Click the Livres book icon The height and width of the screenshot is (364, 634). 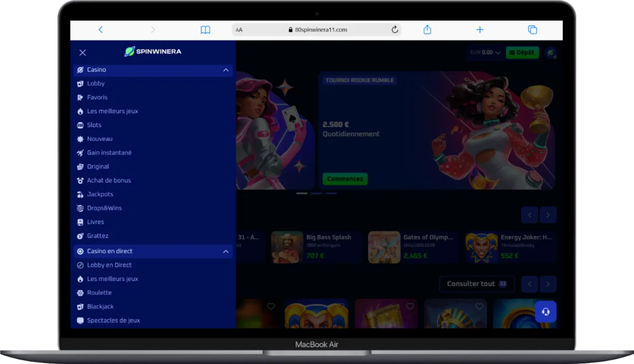pos(80,222)
